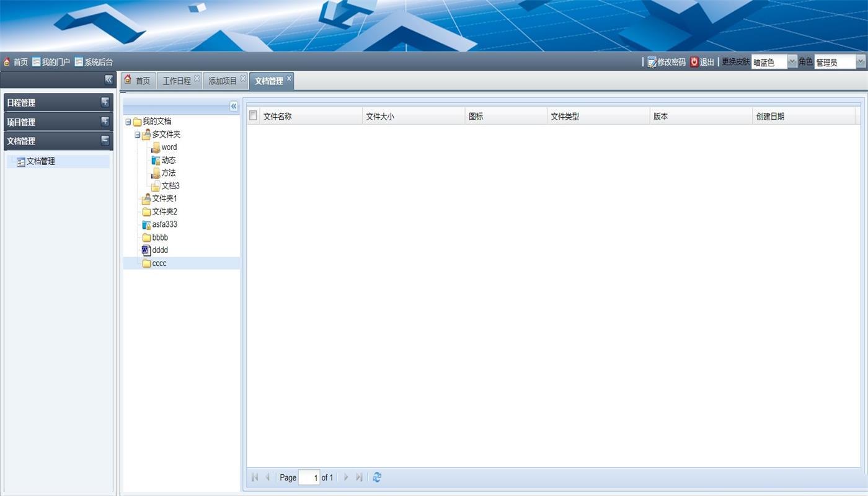Click the 方法 folder icon

click(156, 174)
